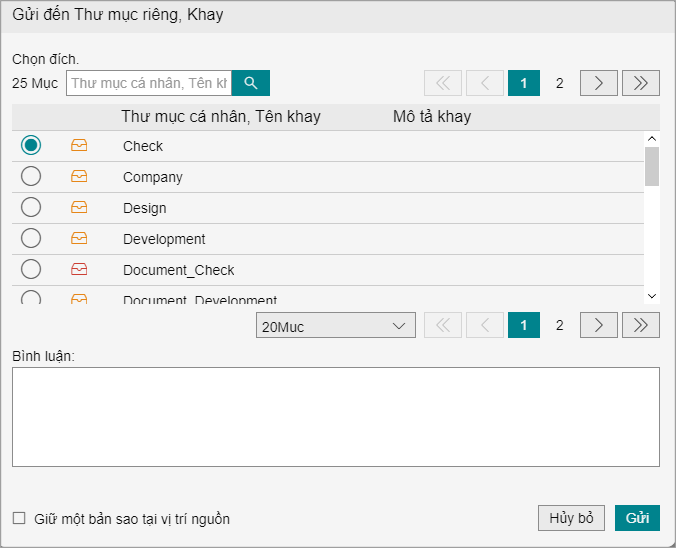Image resolution: width=676 pixels, height=548 pixels.
Task: Click the search magnifier button
Action: (x=250, y=83)
